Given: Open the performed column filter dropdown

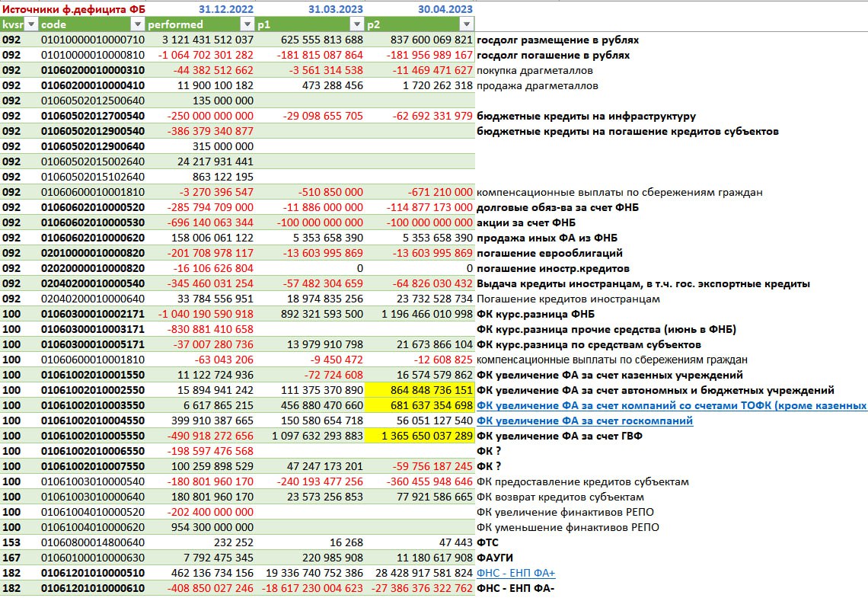Looking at the screenshot, I should [247, 24].
